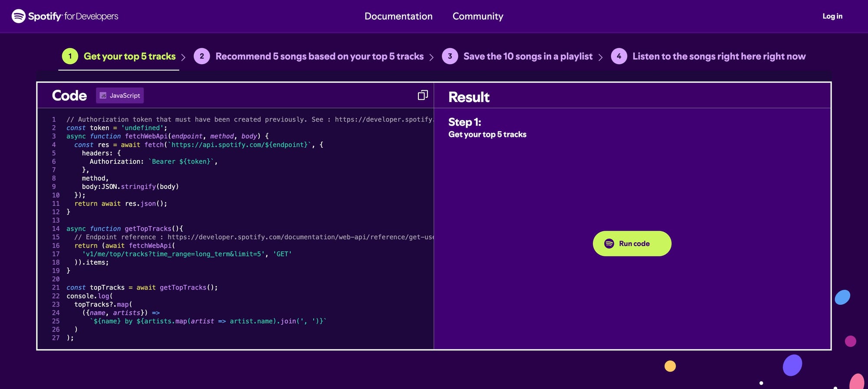This screenshot has width=868, height=389.
Task: Click line number 27 in gutter
Action: click(x=56, y=338)
